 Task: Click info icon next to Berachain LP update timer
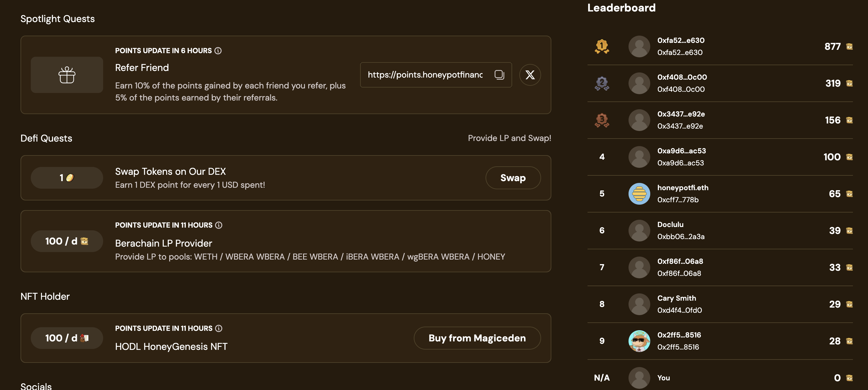[219, 225]
